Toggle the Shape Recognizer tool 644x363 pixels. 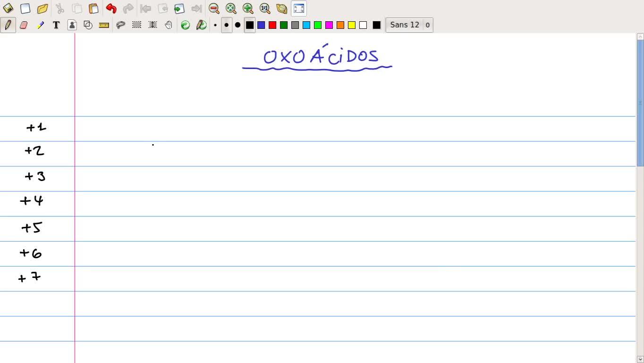click(88, 25)
